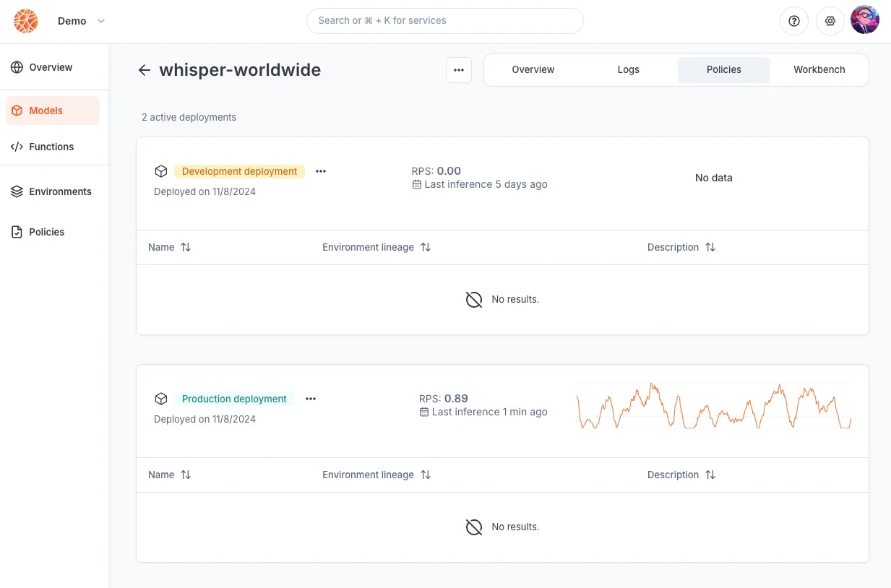
Task: Sort Production table by Description
Action: point(681,475)
